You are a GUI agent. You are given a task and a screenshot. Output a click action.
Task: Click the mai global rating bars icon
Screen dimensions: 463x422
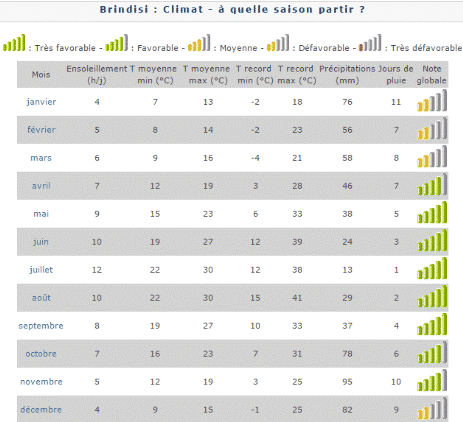click(x=432, y=212)
